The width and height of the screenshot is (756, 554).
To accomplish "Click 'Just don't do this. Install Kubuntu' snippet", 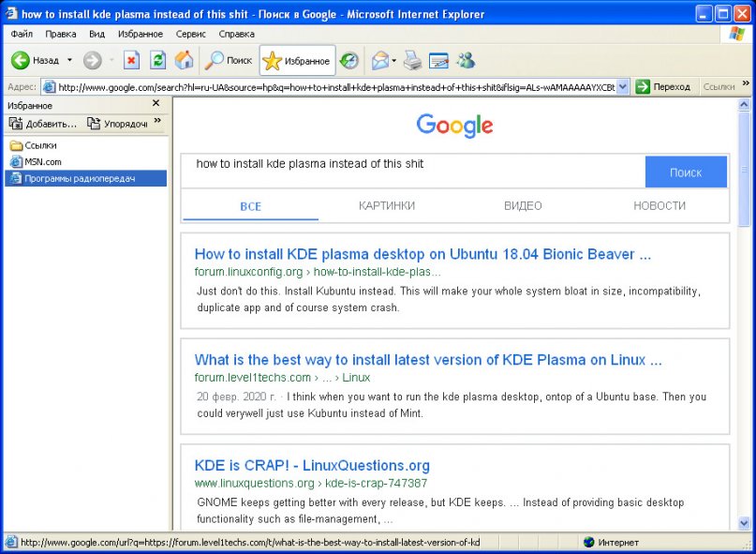I will (x=449, y=299).
